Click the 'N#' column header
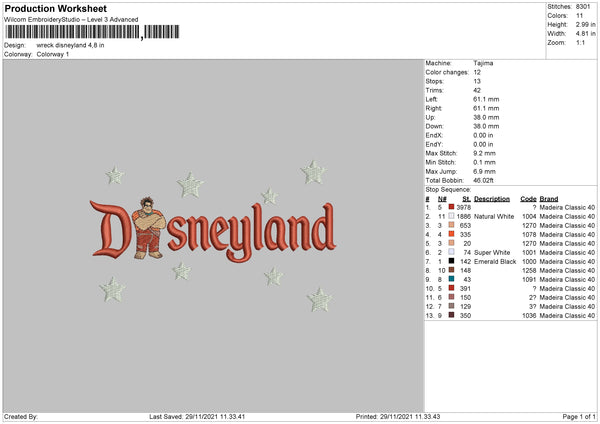This screenshot has height=424, width=600. pos(442,199)
